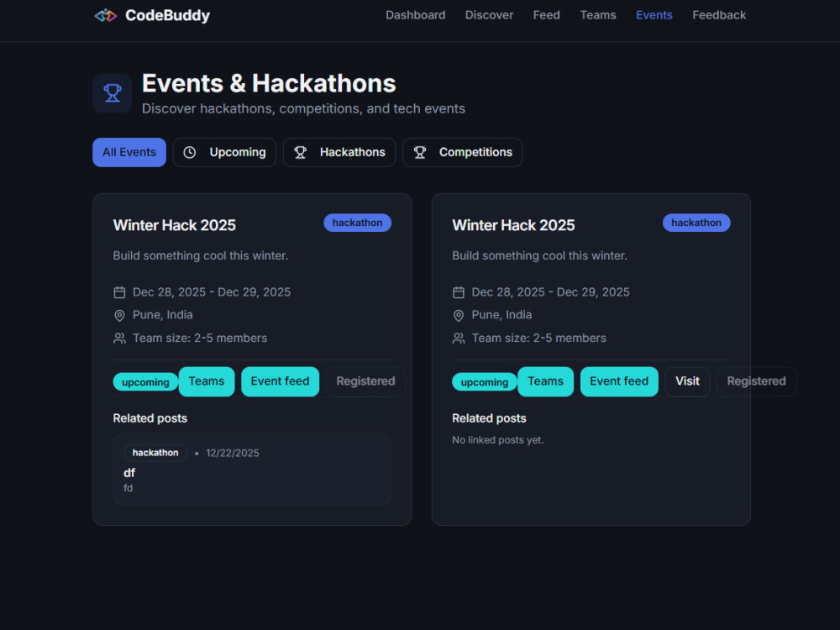Click the Visit button
Image resolution: width=840 pixels, height=630 pixels.
point(687,381)
